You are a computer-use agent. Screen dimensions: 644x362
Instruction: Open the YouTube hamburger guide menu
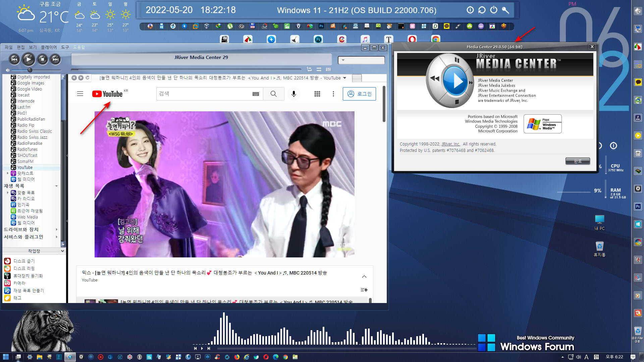[x=80, y=94]
